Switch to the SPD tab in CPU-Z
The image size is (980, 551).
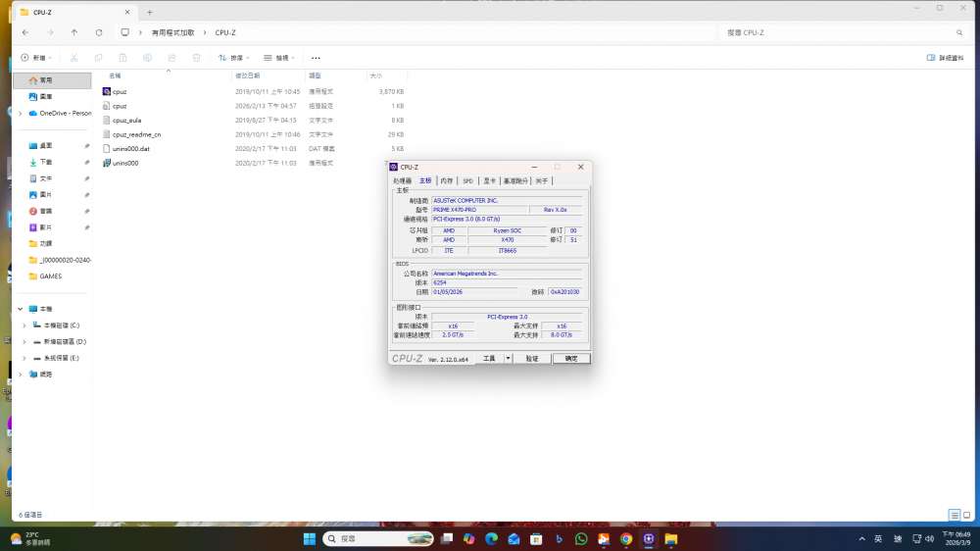[x=467, y=180]
